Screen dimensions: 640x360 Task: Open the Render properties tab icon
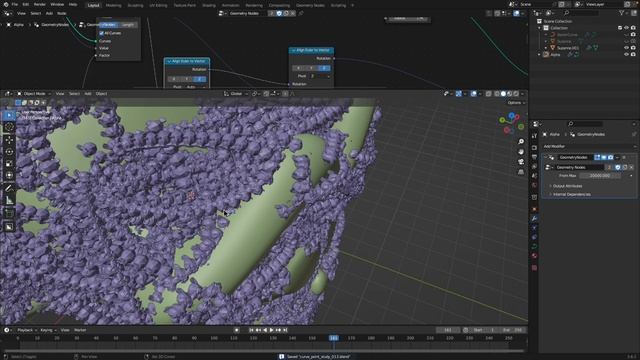534,148
